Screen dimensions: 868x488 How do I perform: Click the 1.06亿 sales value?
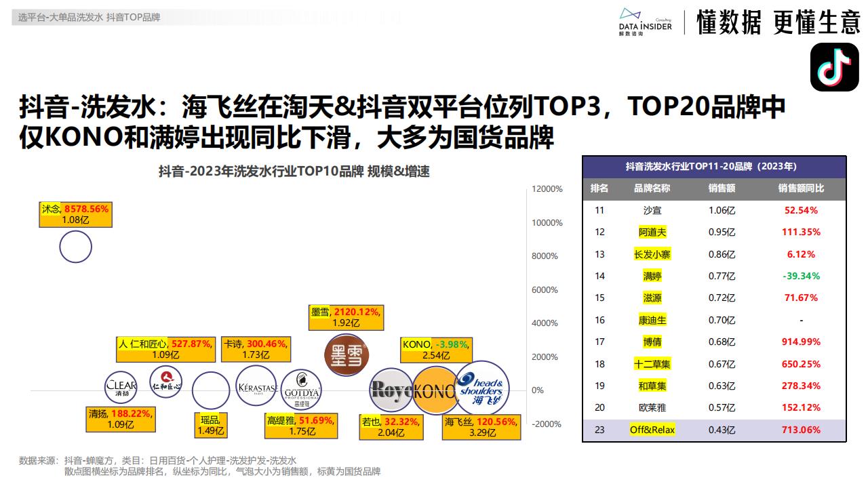click(722, 210)
